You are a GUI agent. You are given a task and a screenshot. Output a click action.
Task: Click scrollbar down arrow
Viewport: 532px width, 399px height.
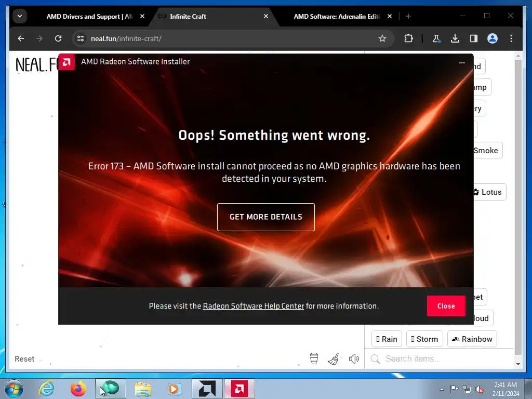518,364
